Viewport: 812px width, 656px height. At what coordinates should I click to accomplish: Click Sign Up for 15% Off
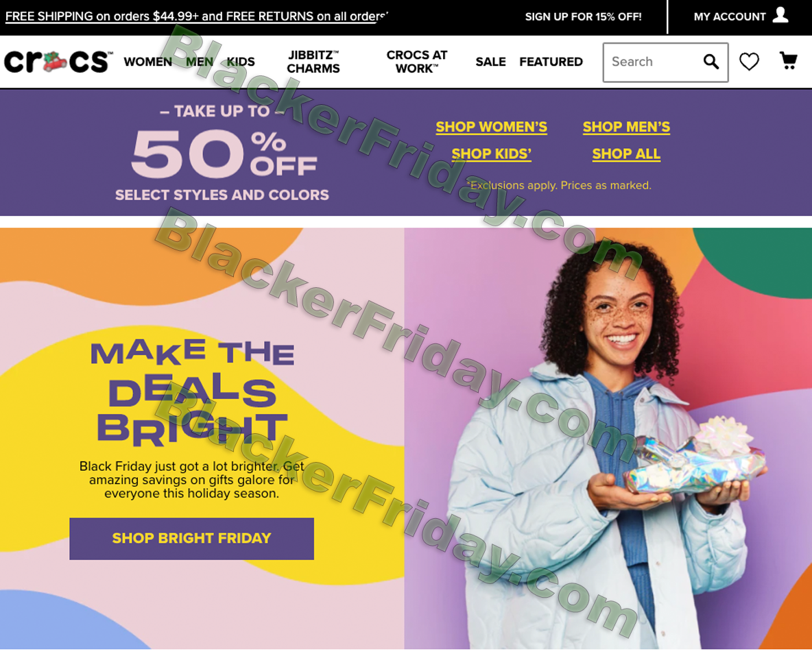pyautogui.click(x=583, y=16)
